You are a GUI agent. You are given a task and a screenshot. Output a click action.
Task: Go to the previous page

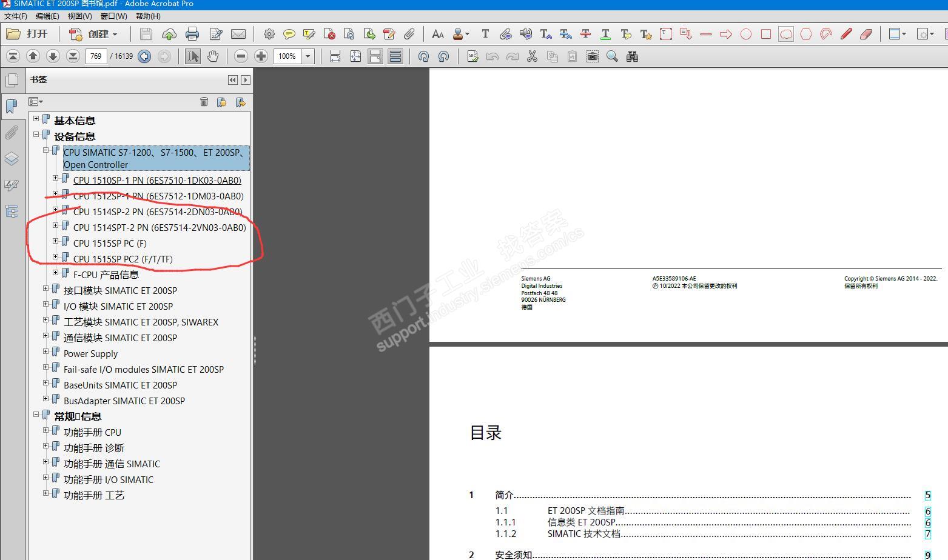(33, 56)
